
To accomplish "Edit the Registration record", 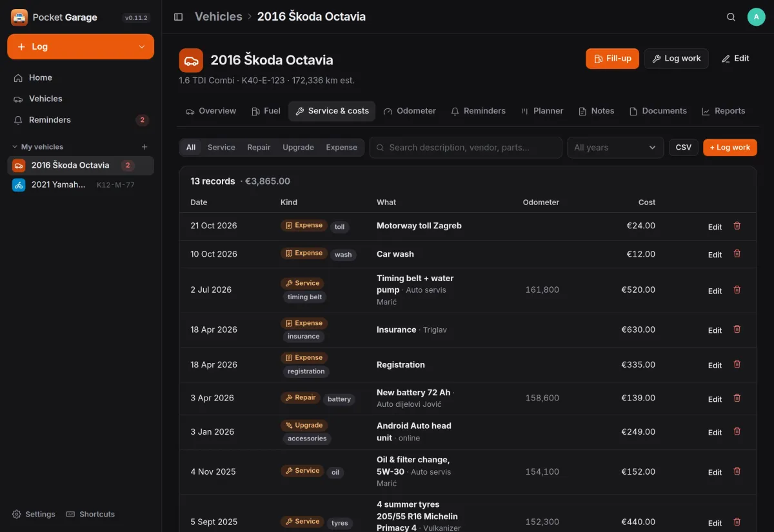I will pyautogui.click(x=715, y=365).
